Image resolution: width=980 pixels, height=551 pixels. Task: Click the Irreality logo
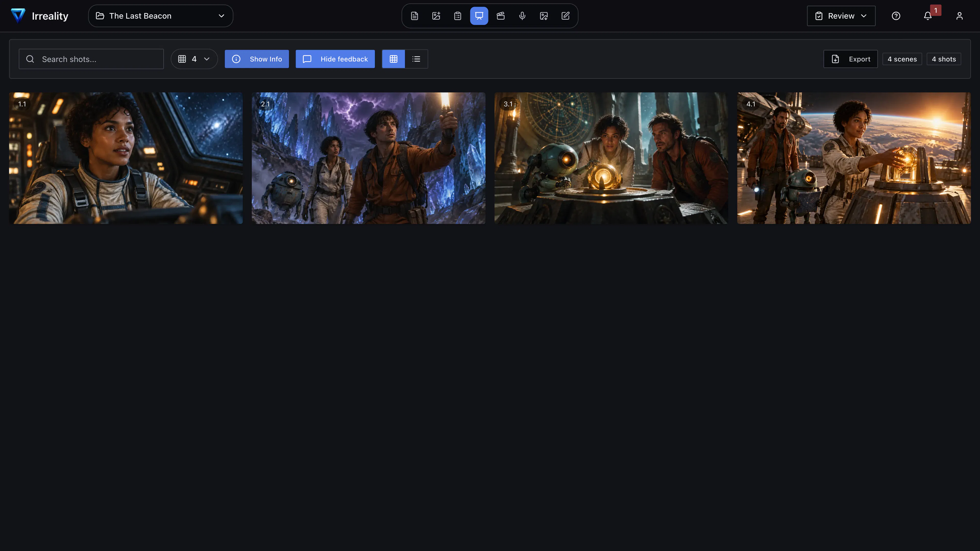(x=40, y=16)
